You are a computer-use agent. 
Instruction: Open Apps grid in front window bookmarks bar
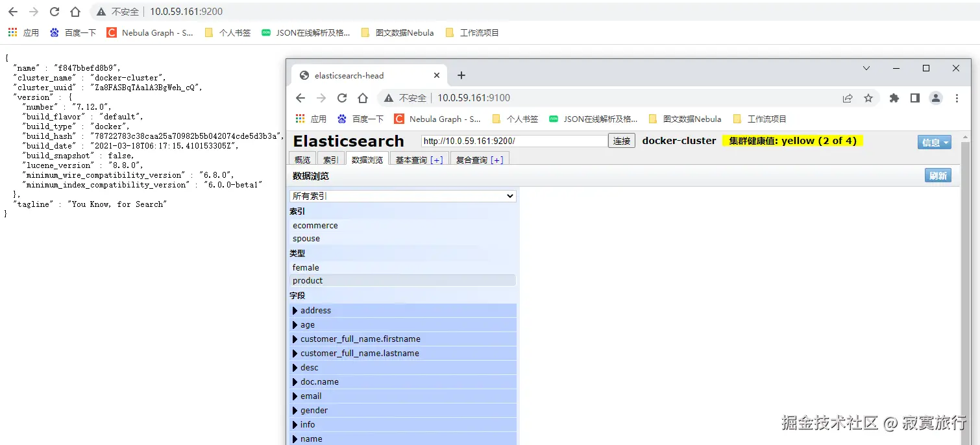tap(311, 119)
